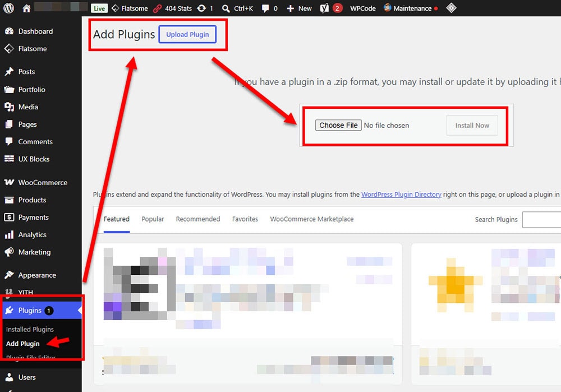Open comments bubble in admin bar
Viewport: 561px width, 392px height.
[x=269, y=8]
